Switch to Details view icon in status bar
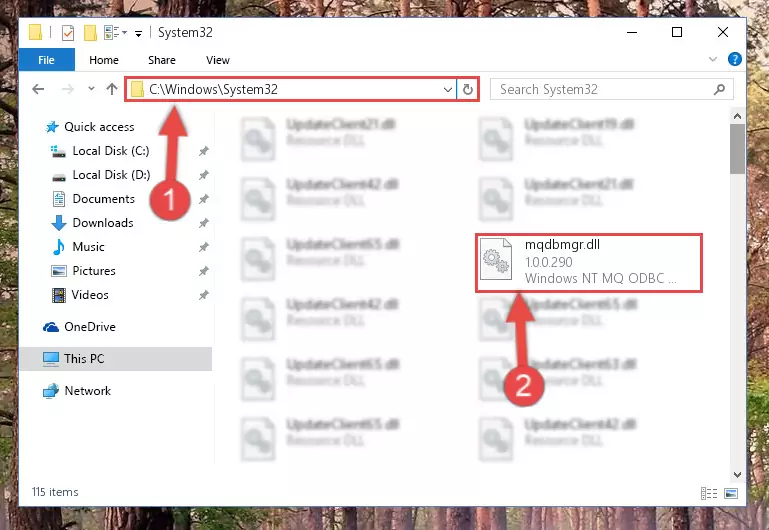The image size is (769, 530). [x=709, y=493]
